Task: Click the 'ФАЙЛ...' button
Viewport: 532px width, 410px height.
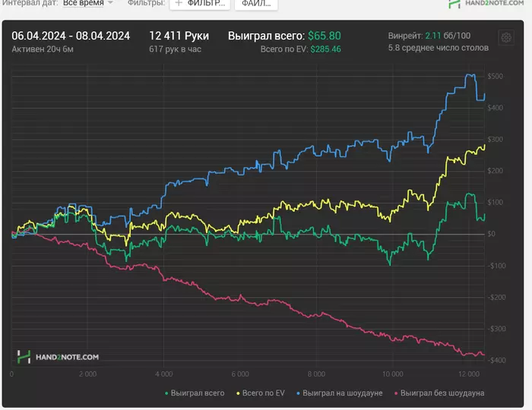Action: point(256,4)
